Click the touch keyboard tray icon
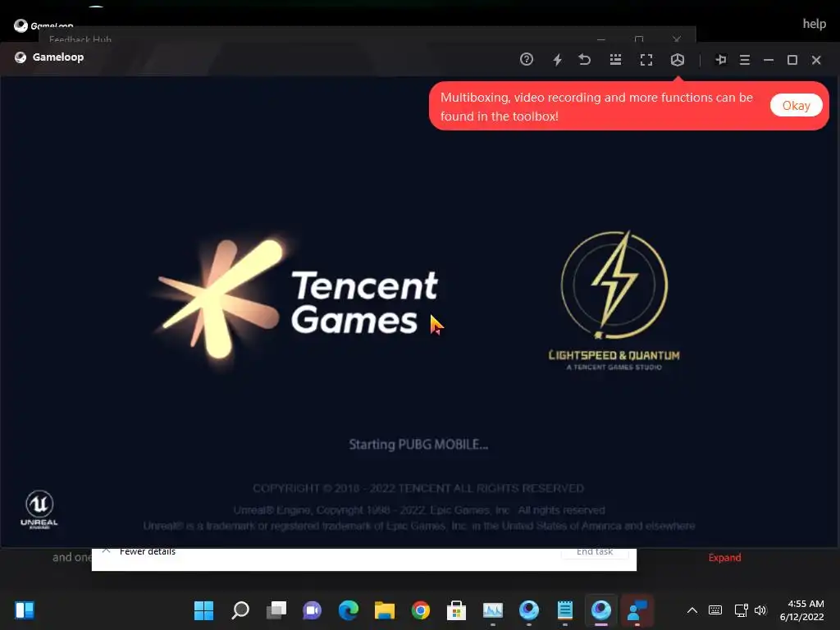The height and width of the screenshot is (630, 840). point(715,610)
